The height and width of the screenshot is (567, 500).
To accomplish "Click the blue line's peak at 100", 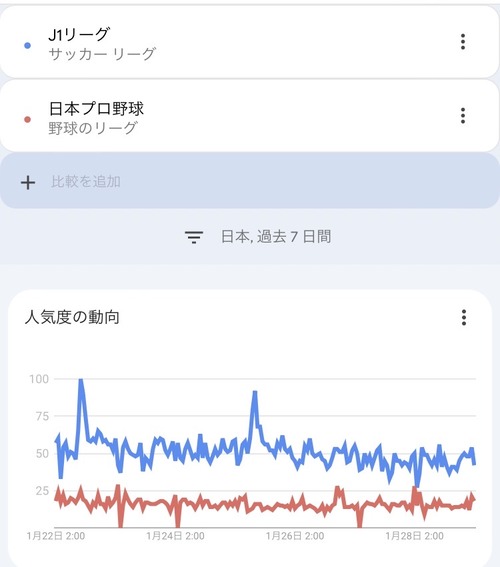I will click(81, 380).
